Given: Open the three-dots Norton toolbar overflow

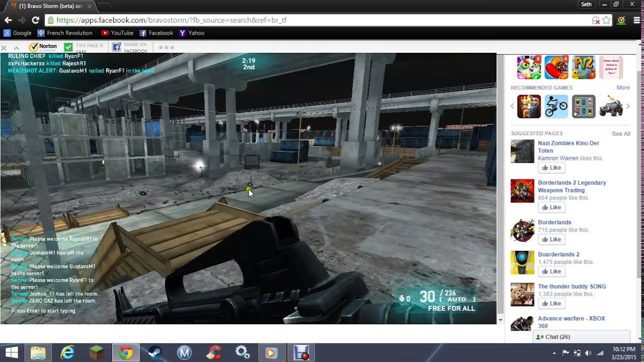Looking at the screenshot, I should 166,48.
